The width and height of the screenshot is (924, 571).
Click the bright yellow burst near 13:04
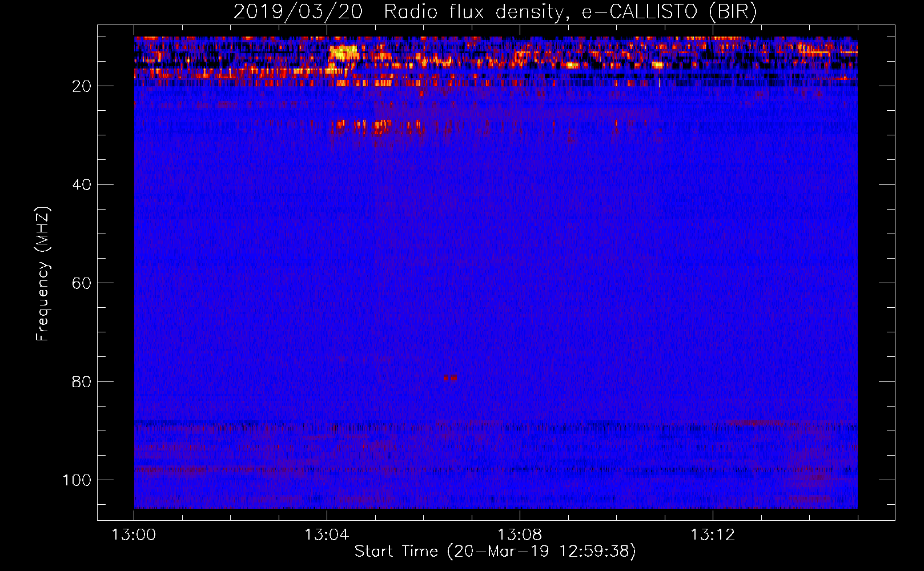343,53
